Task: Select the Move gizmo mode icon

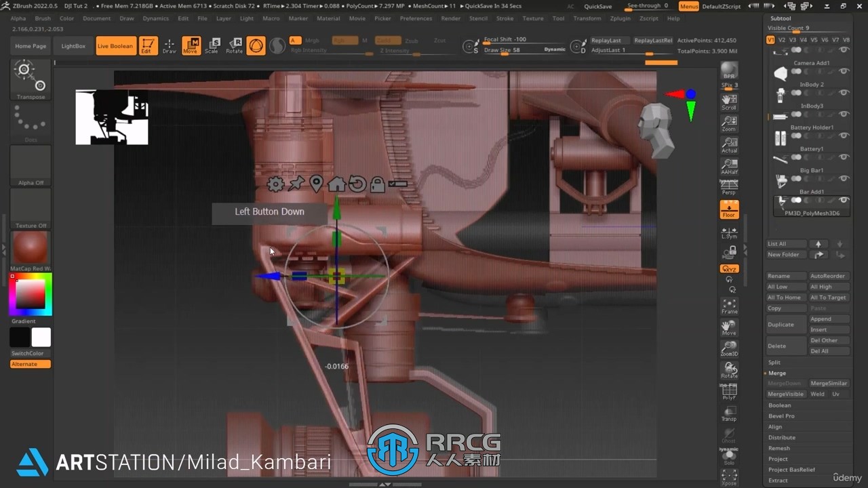Action: click(x=191, y=46)
